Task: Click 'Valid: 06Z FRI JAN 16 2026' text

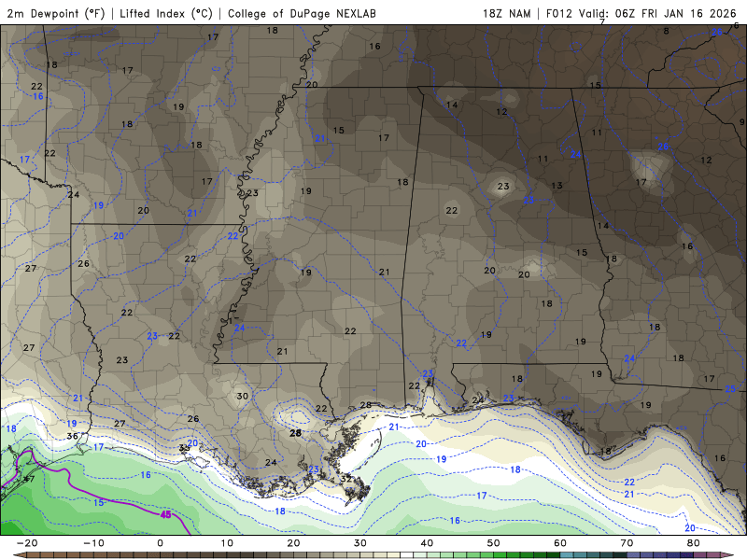Action: click(657, 13)
